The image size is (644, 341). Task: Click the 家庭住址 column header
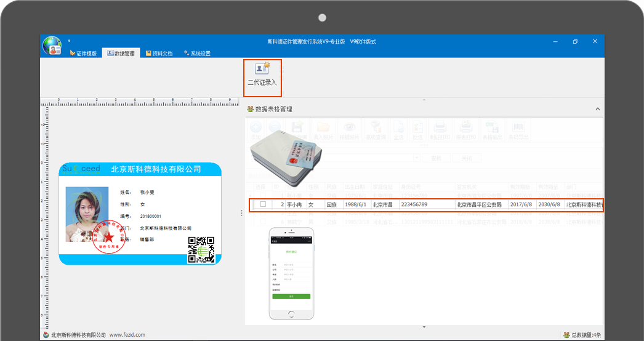(x=383, y=187)
